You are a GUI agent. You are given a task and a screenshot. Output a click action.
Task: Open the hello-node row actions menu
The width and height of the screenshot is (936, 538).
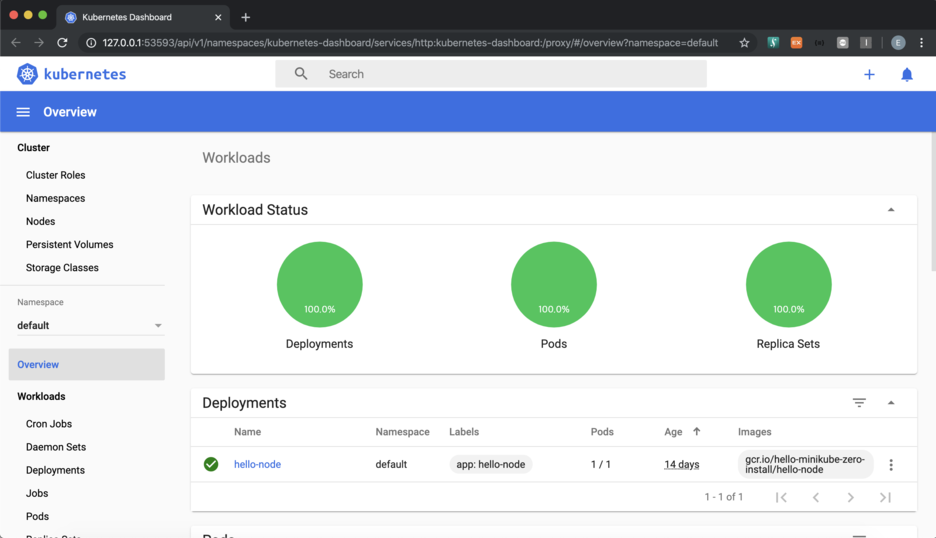click(x=891, y=465)
